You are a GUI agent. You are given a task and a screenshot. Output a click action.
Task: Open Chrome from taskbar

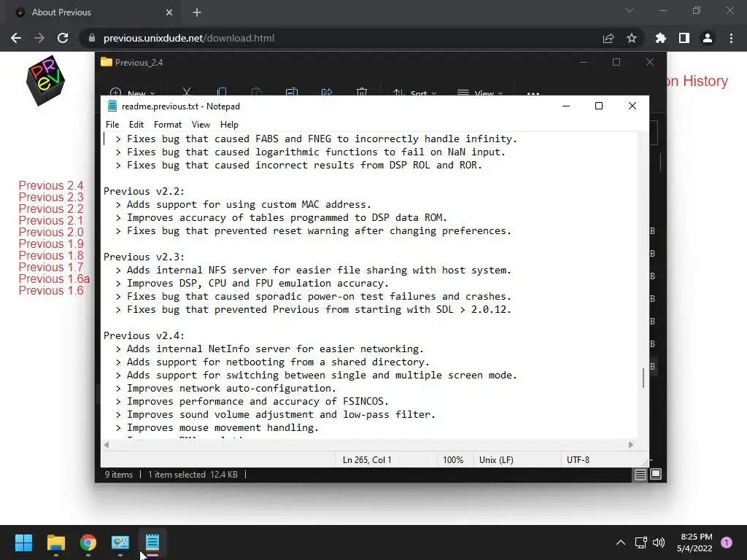point(88,542)
